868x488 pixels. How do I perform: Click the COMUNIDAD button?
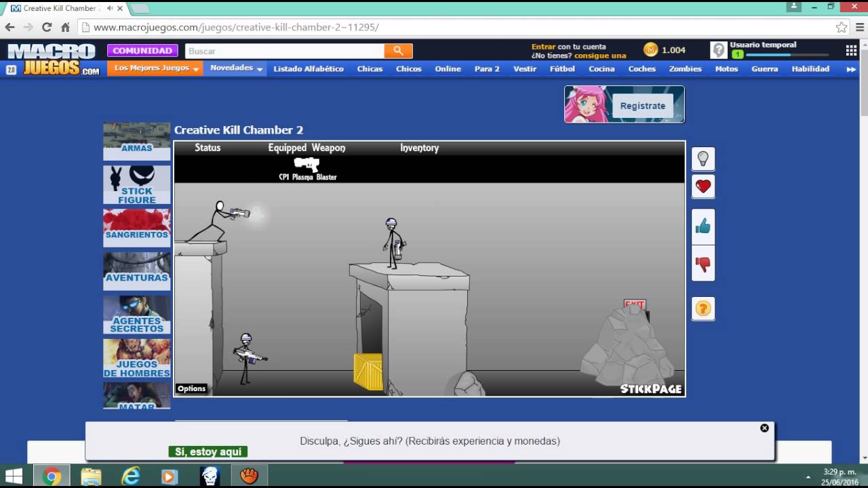pos(142,51)
